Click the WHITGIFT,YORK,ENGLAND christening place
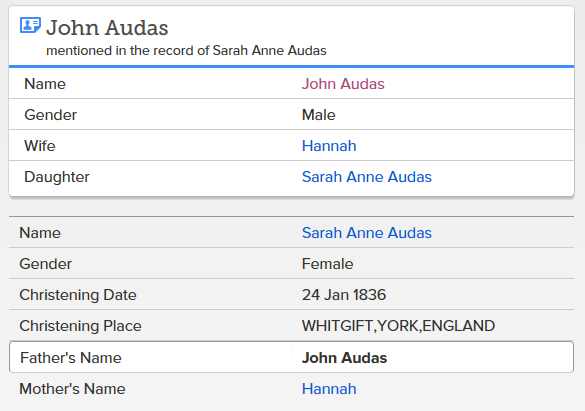Screen dimensions: 585x411 pos(398,326)
